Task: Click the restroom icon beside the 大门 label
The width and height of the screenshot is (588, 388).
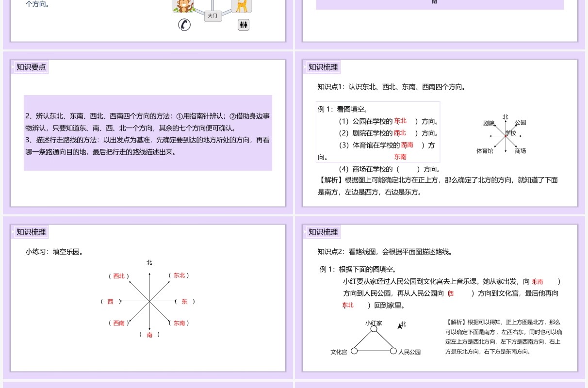Action: [x=244, y=25]
